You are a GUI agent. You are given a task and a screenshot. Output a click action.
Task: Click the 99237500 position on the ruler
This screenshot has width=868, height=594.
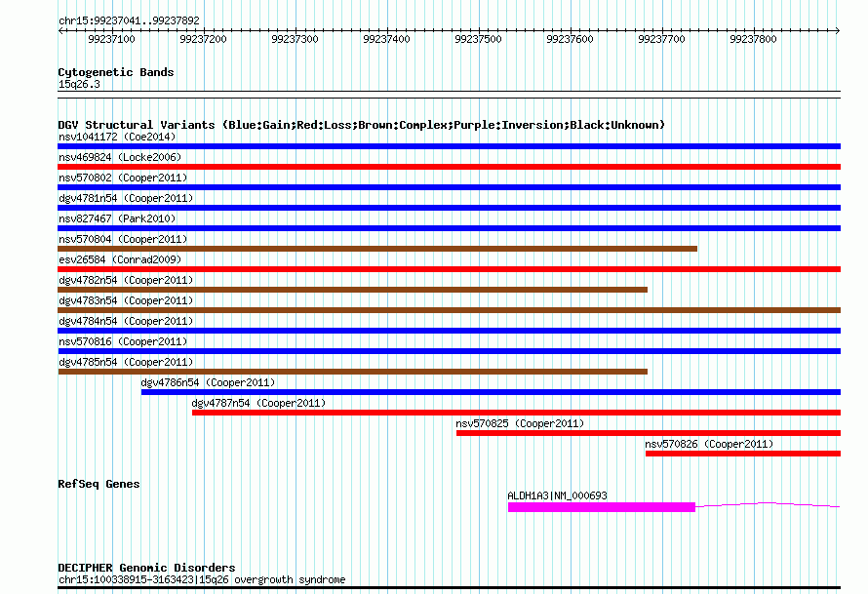(x=479, y=39)
